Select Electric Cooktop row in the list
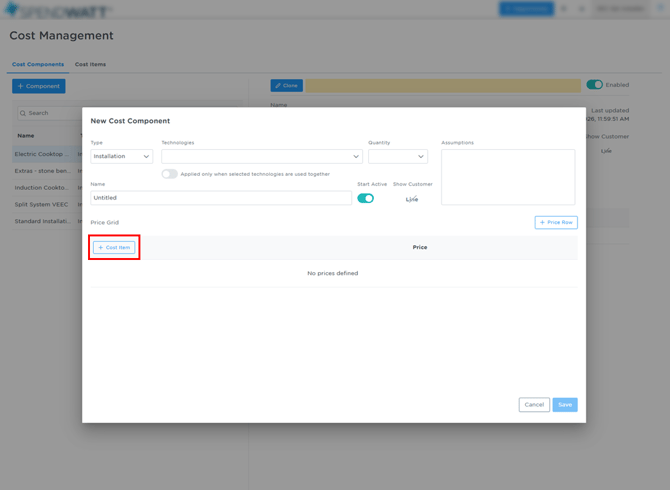The image size is (670, 490). [x=42, y=154]
